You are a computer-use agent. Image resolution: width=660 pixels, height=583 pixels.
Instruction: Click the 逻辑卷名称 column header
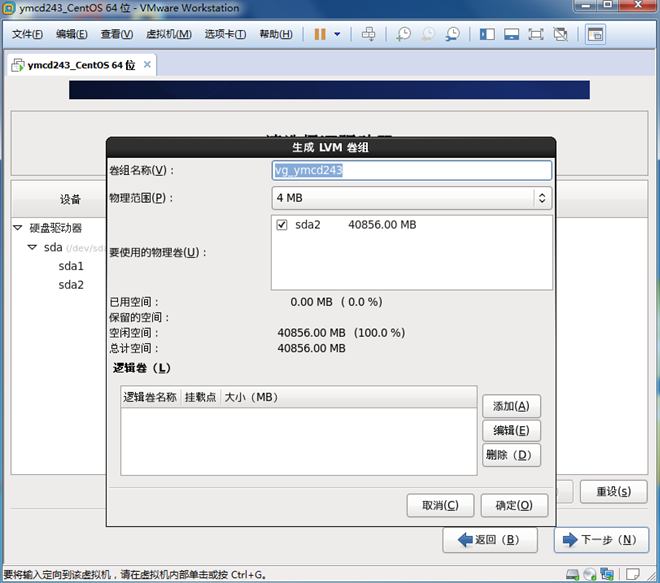150,397
